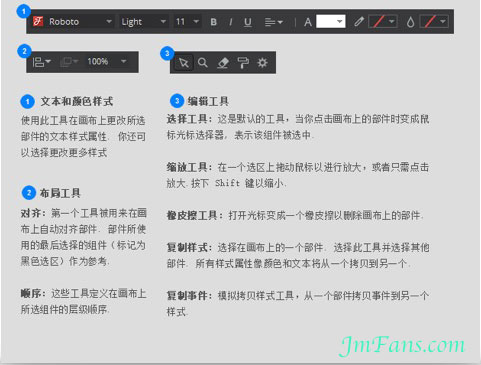The width and height of the screenshot is (481, 365).
Task: Open the font size 11 dropdown
Action: pyautogui.click(x=187, y=22)
